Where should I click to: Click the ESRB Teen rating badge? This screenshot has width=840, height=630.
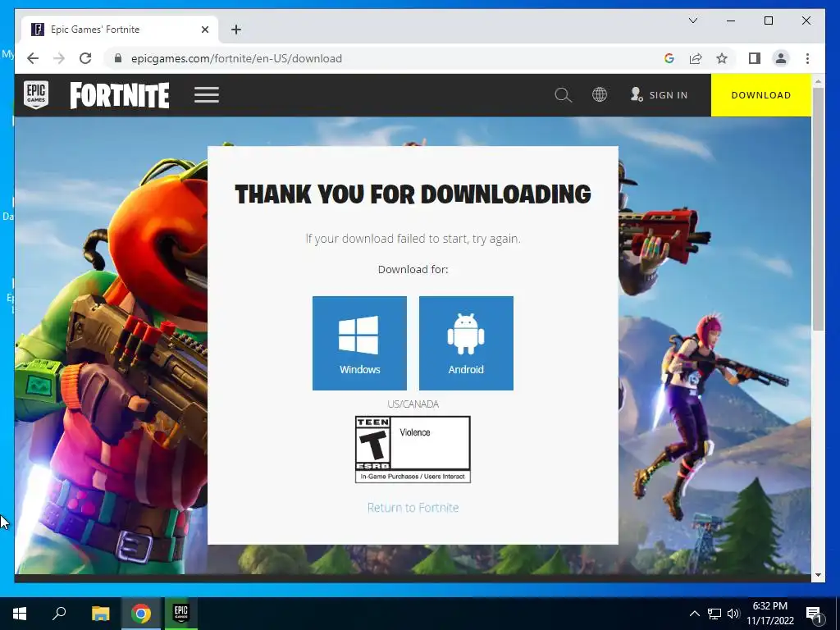click(413, 450)
